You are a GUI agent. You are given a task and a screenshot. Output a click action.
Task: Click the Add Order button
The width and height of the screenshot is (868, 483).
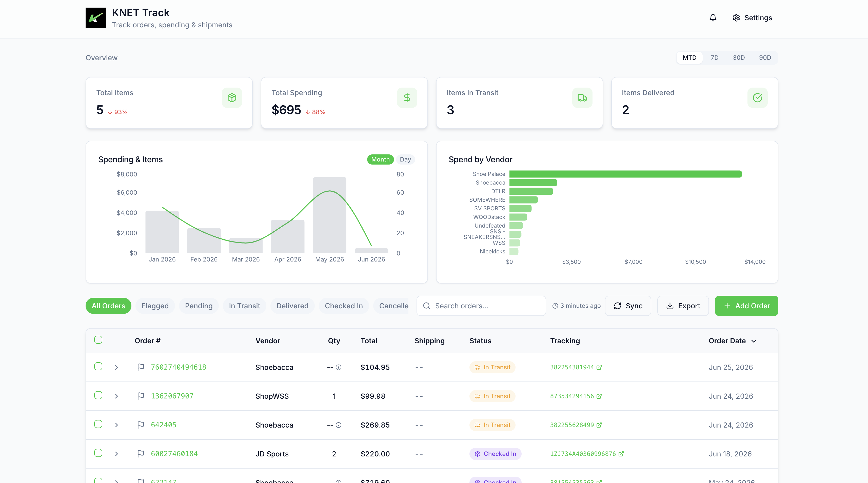[746, 306]
